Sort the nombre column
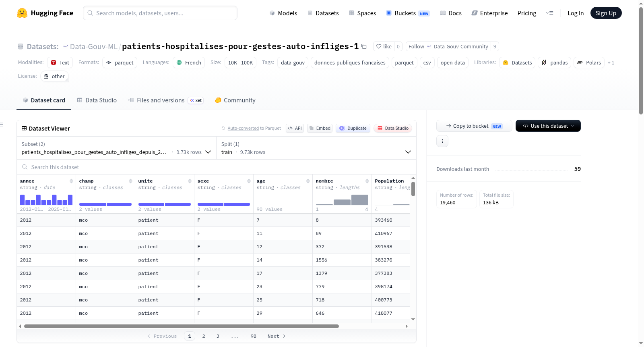The image size is (644, 347). [x=367, y=181]
